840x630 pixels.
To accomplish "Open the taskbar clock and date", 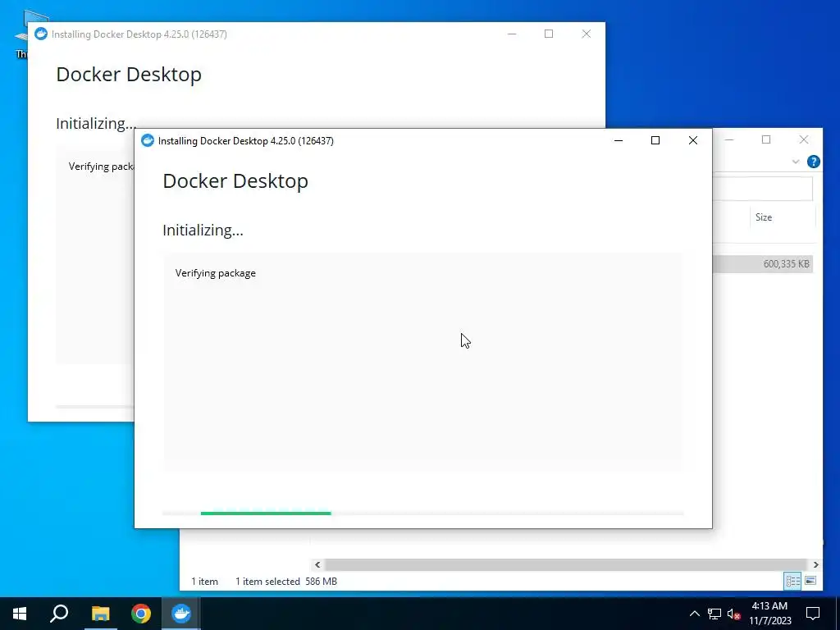I will 769,614.
